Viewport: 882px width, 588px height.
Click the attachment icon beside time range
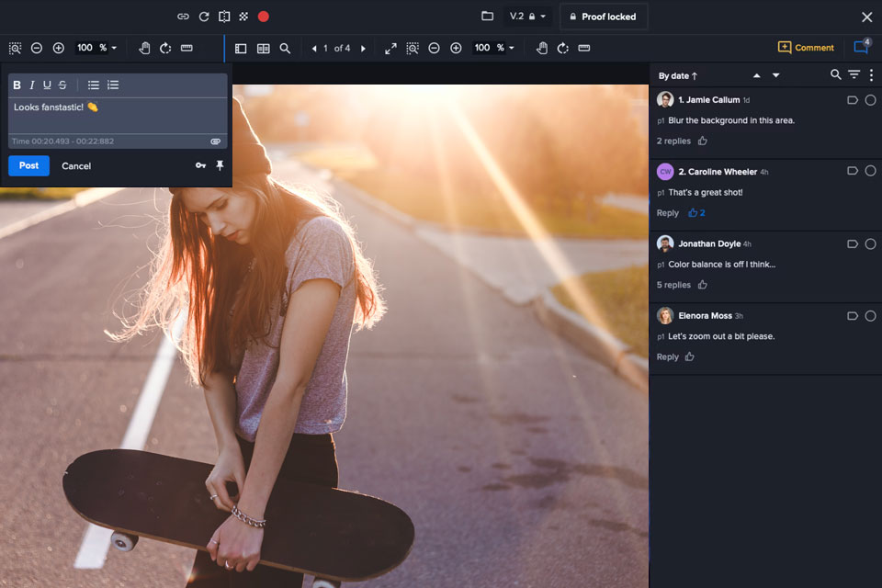tap(215, 141)
